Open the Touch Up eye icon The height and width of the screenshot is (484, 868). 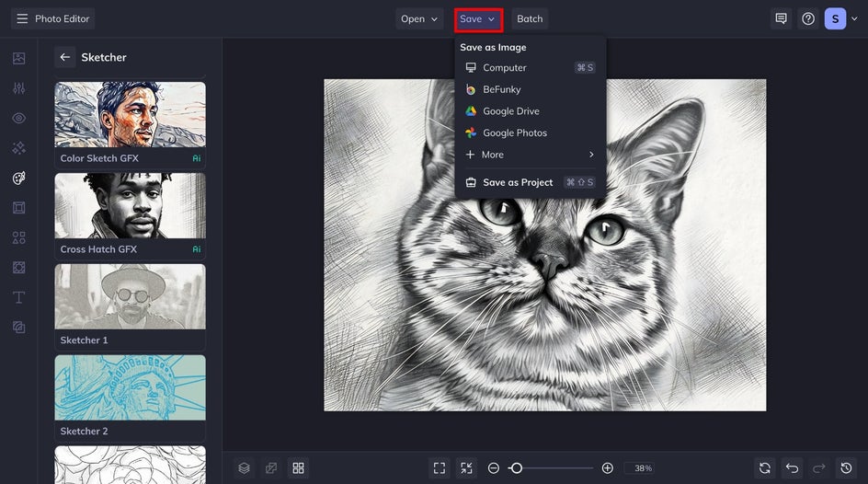(18, 118)
